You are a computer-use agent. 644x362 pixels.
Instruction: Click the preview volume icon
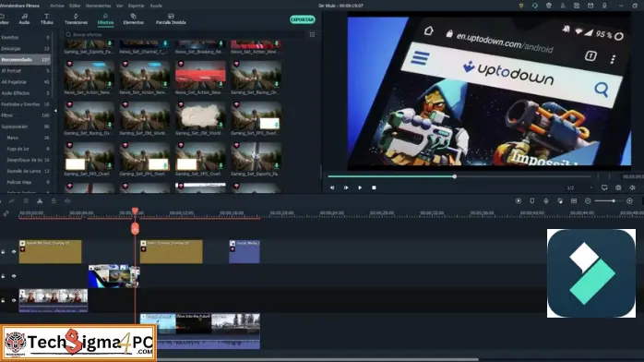pyautogui.click(x=632, y=187)
